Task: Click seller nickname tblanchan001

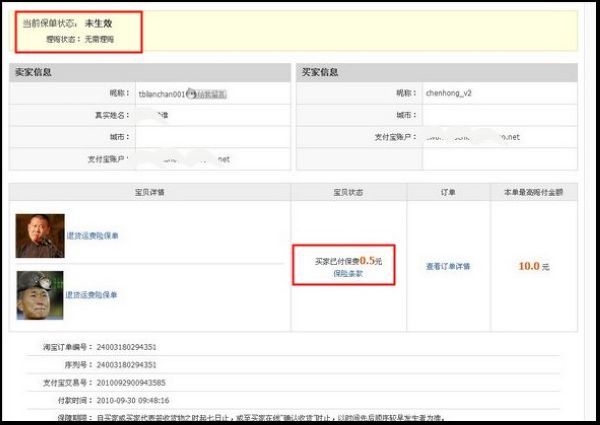Action: 163,93
